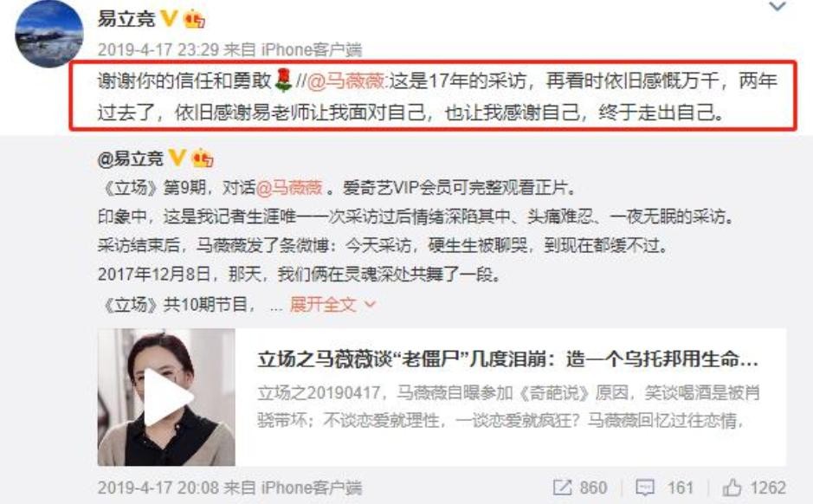Play the 立场 video thumbnail
813x504 pixels.
[x=166, y=397]
